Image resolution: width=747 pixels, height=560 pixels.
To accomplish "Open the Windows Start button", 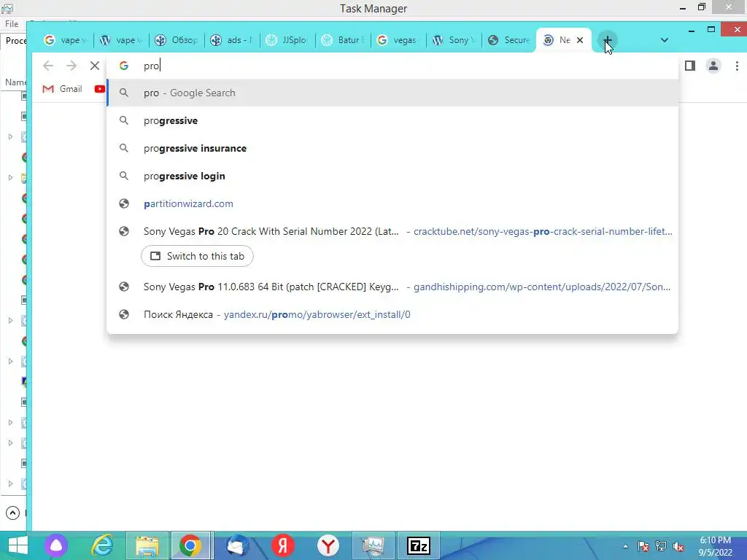I will (18, 545).
